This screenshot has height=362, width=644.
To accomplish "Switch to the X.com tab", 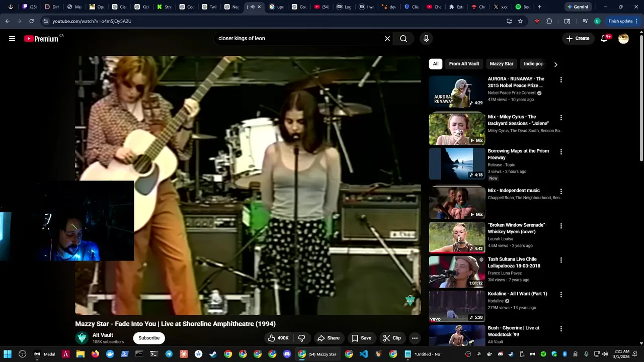I will coord(501,7).
